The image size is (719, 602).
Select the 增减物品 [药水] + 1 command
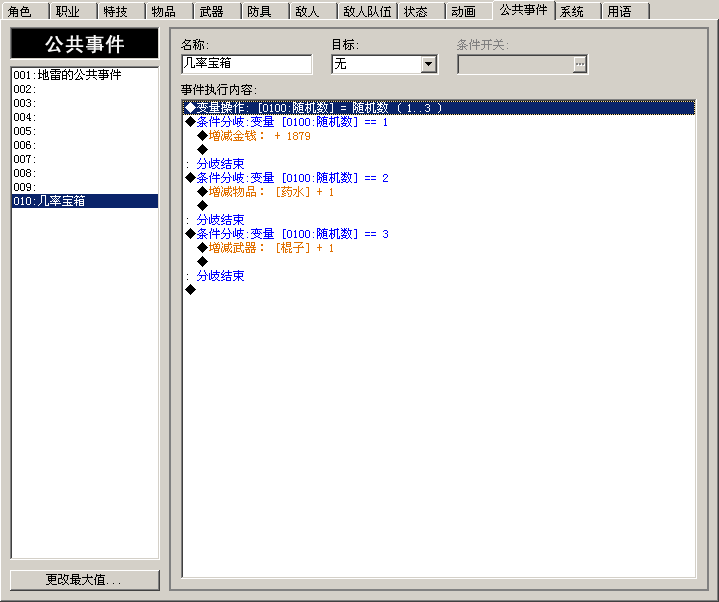pyautogui.click(x=439, y=192)
